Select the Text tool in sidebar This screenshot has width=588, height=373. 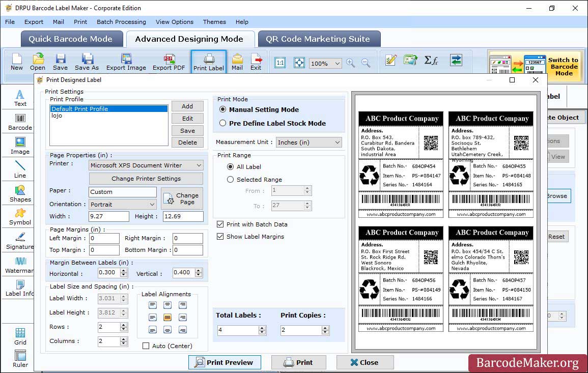pyautogui.click(x=20, y=98)
